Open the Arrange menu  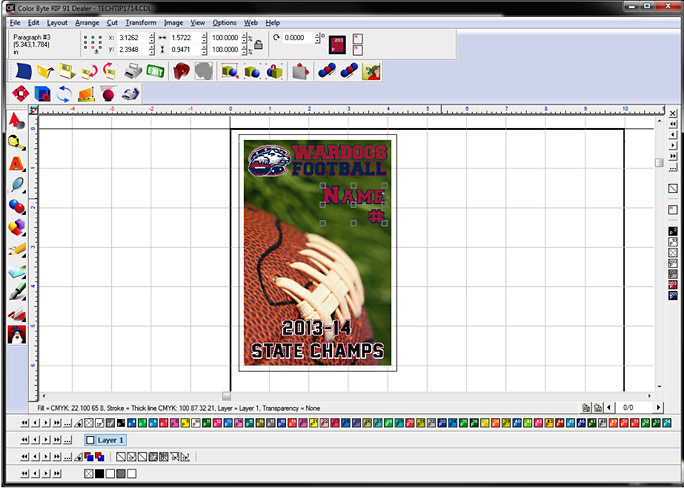[87, 23]
